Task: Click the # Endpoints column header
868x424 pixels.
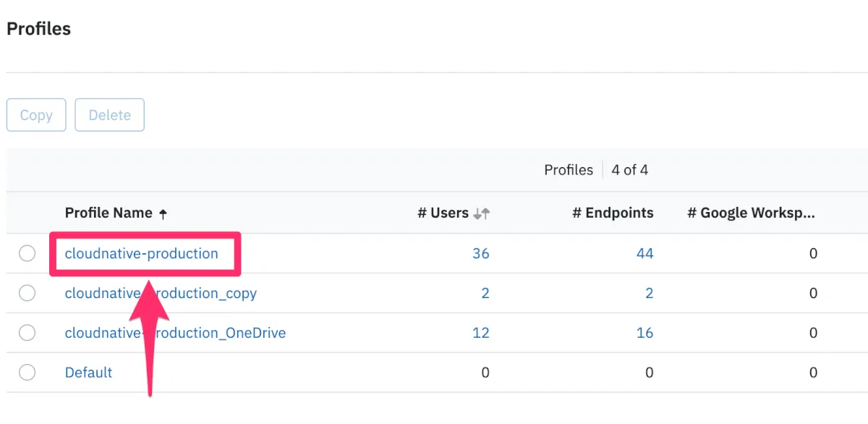Action: tap(613, 213)
